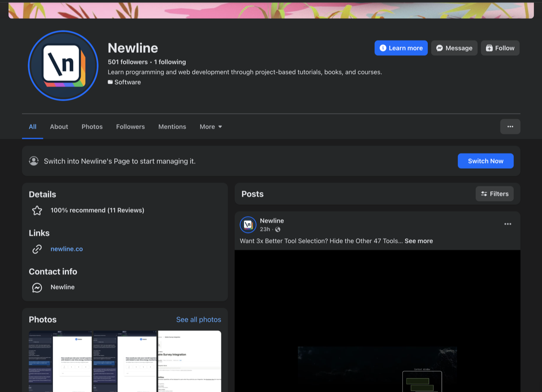Click the 23h post timestamp

[x=265, y=229]
